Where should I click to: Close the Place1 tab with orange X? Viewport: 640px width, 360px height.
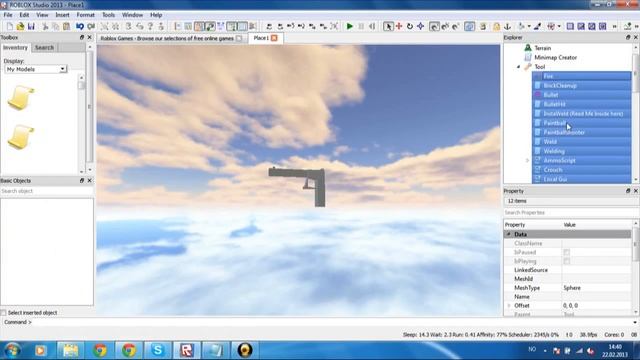click(x=274, y=38)
